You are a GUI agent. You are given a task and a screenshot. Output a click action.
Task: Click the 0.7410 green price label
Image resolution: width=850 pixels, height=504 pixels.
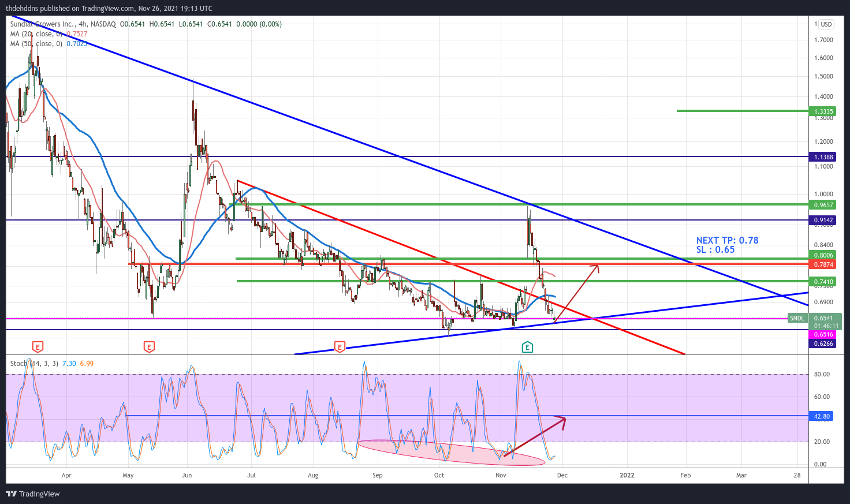(x=823, y=282)
